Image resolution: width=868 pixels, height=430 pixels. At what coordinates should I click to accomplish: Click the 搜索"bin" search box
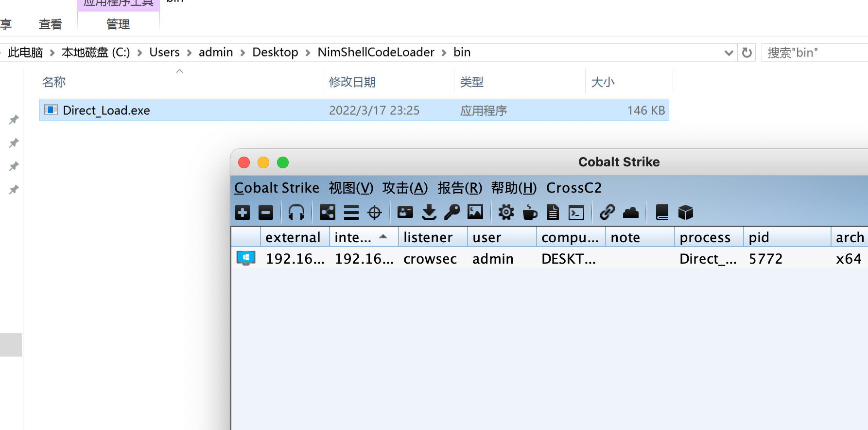814,53
